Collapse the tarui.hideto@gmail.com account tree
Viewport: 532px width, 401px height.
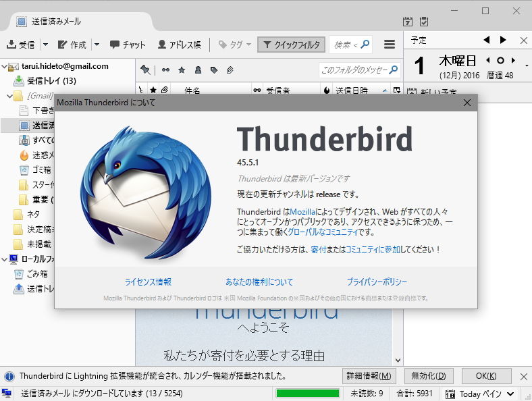[x=5, y=66]
